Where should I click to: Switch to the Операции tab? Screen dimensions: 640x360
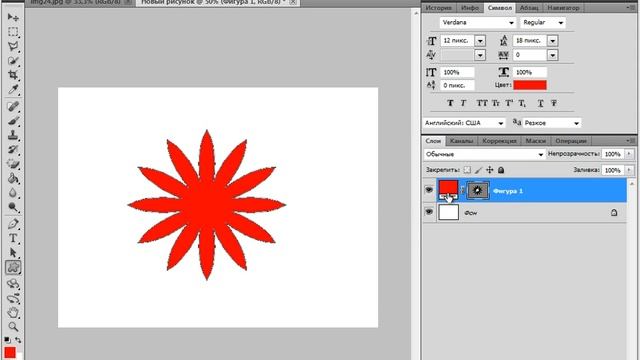[571, 141]
